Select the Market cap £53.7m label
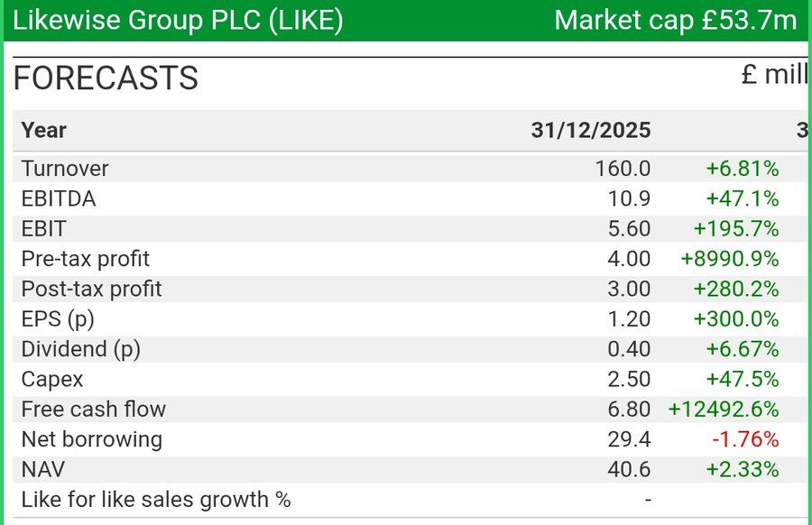Image resolution: width=812 pixels, height=525 pixels. pyautogui.click(x=675, y=21)
